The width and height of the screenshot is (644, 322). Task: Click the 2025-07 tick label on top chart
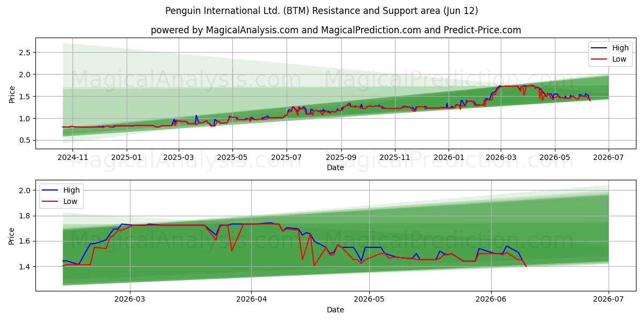[x=287, y=158]
